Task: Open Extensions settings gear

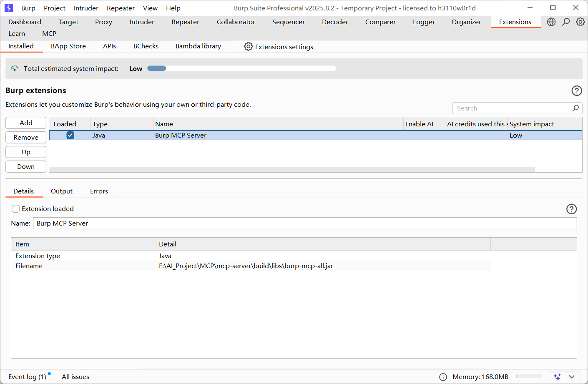Action: [x=248, y=47]
